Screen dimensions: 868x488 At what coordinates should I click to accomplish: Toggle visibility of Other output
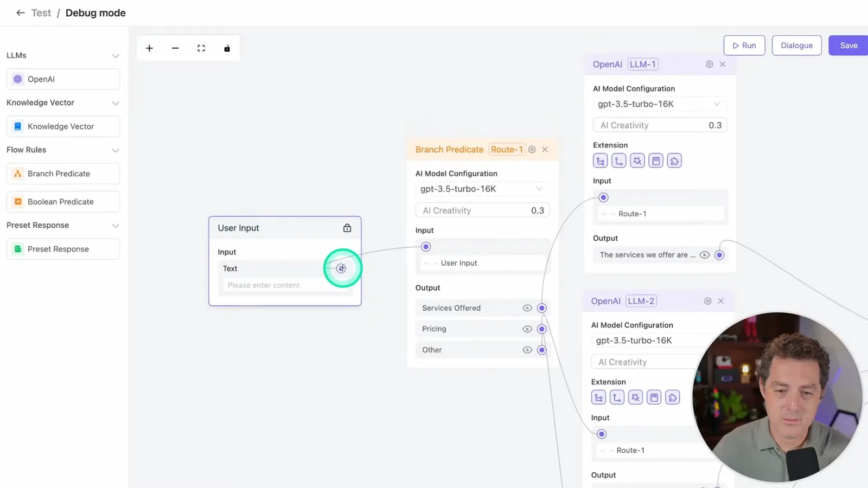tap(527, 350)
